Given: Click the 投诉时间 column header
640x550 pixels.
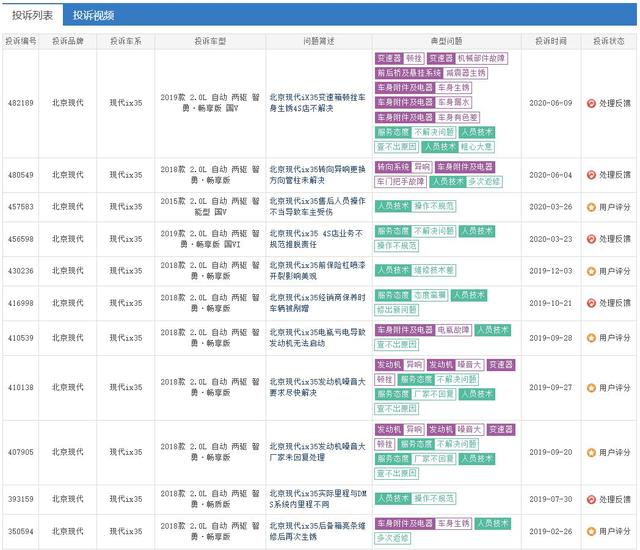Looking at the screenshot, I should (x=551, y=41).
